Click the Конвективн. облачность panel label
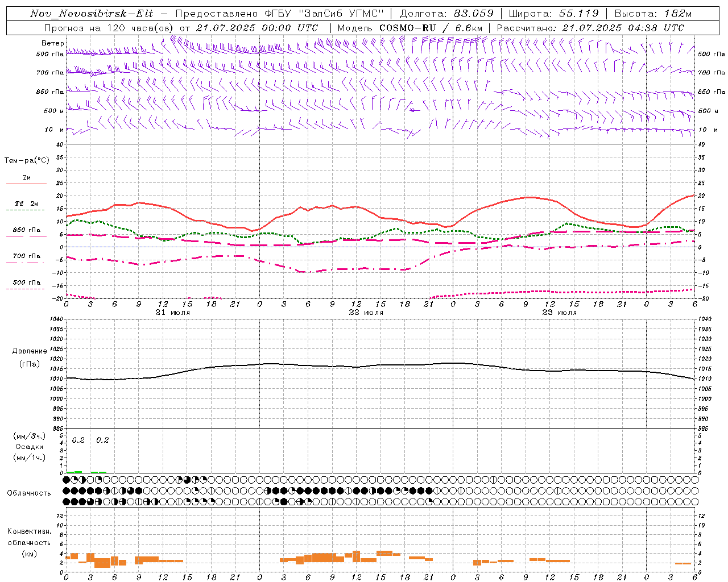 pos(29,537)
